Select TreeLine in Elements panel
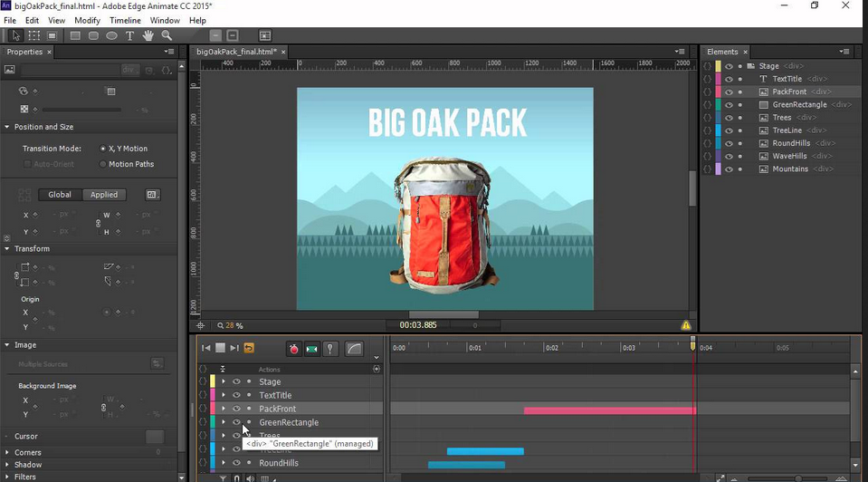The height and width of the screenshot is (482, 868). click(787, 130)
